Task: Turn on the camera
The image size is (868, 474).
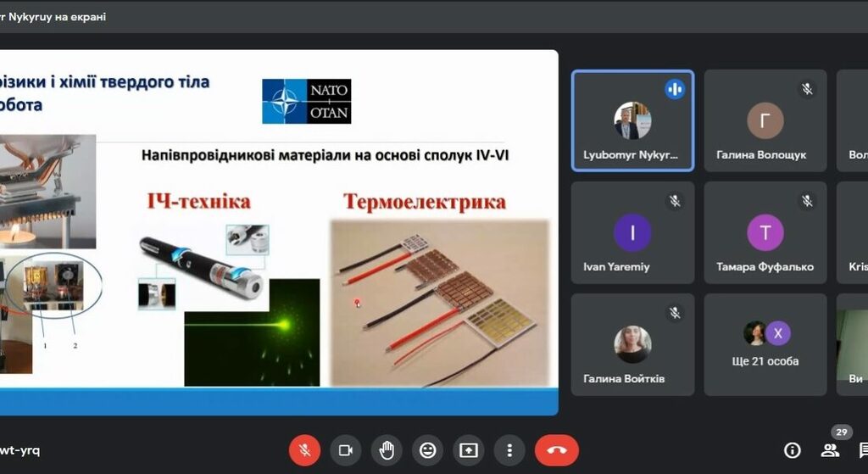Action: [345, 450]
